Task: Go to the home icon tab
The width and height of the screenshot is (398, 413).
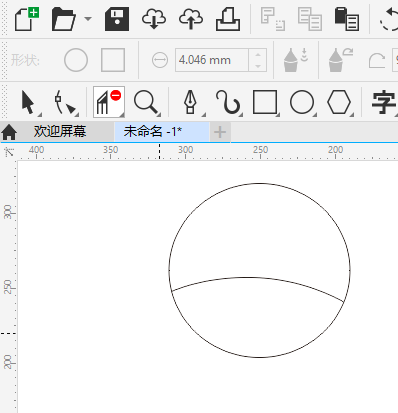Action: (x=9, y=132)
